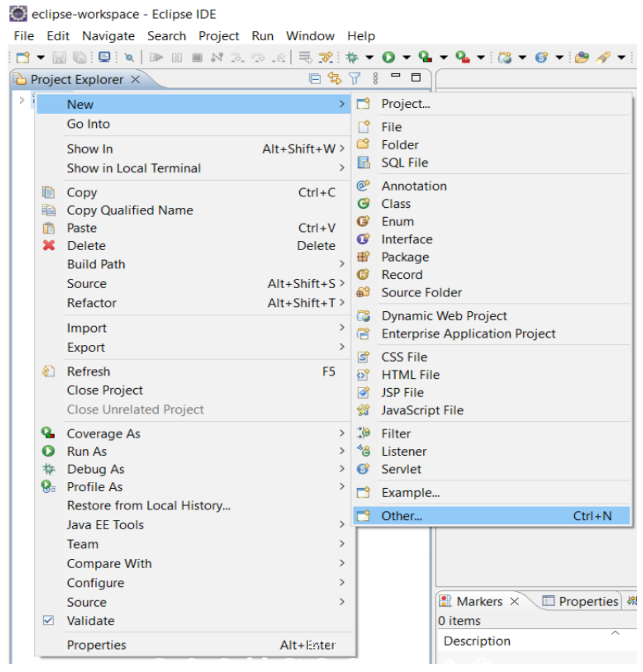Click the Save All toolbar icon
Image resolution: width=643 pixels, height=672 pixels.
pos(79,57)
